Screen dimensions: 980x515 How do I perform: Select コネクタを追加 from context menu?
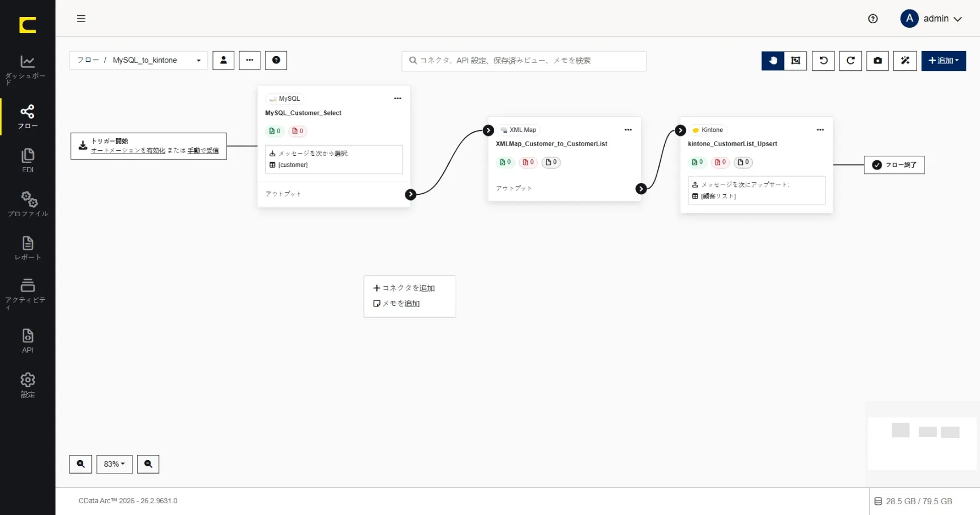[x=404, y=288]
